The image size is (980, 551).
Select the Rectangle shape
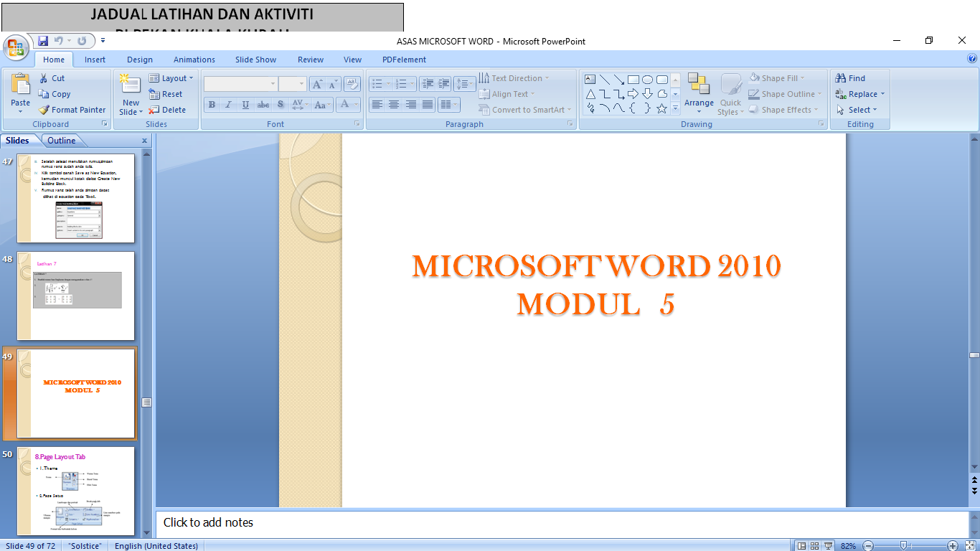tap(633, 80)
